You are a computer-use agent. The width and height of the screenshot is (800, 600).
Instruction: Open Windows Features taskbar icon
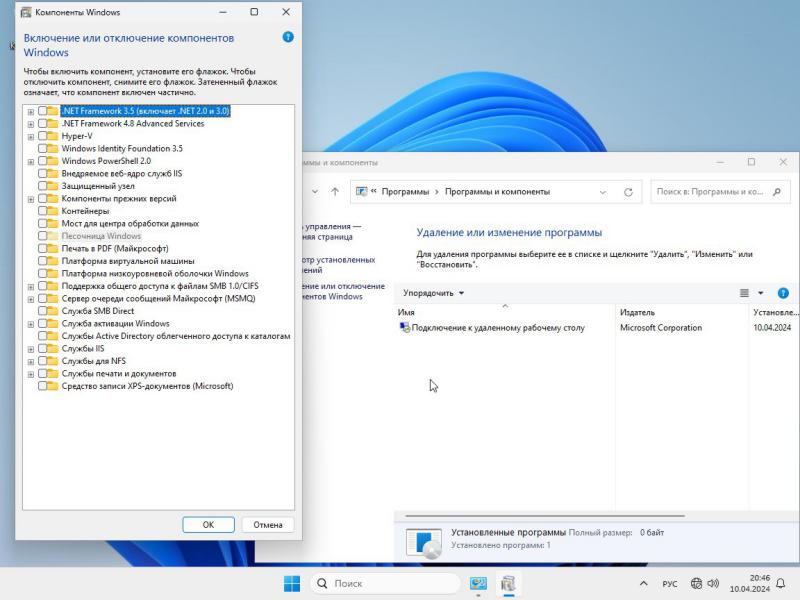(x=508, y=584)
